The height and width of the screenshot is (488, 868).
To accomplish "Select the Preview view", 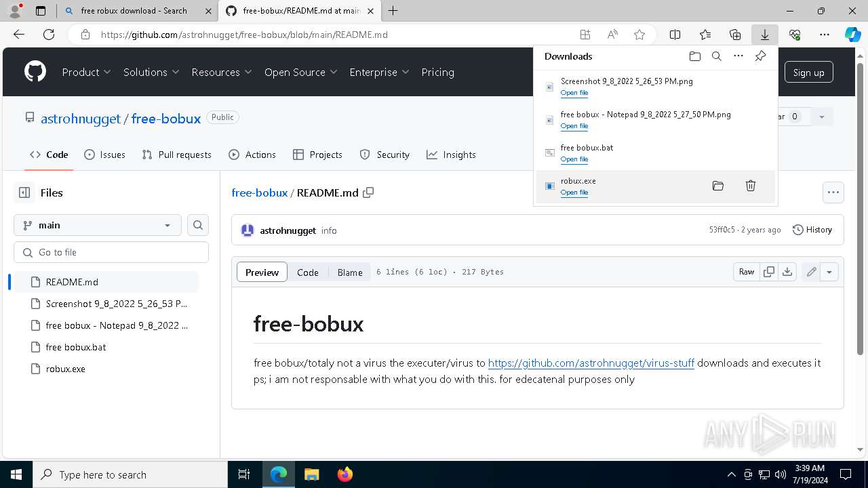I will [x=262, y=272].
